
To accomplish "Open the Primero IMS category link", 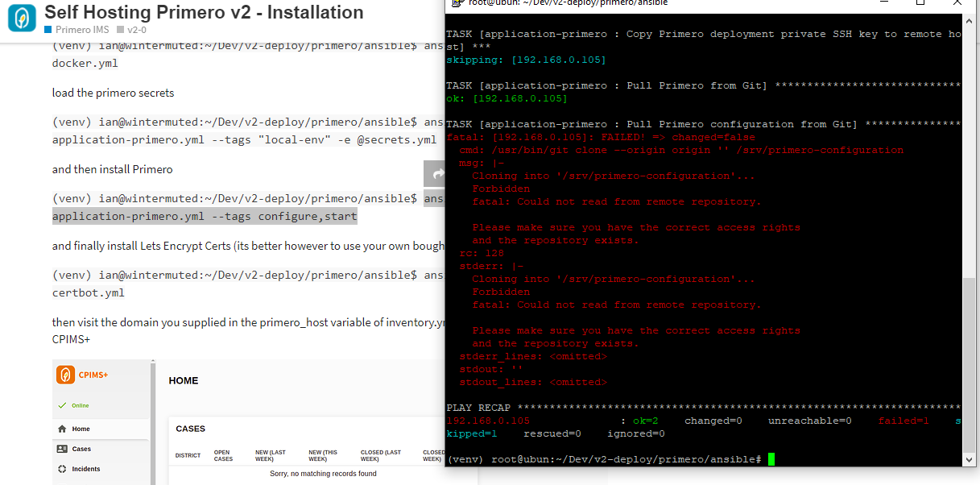I will point(77,30).
